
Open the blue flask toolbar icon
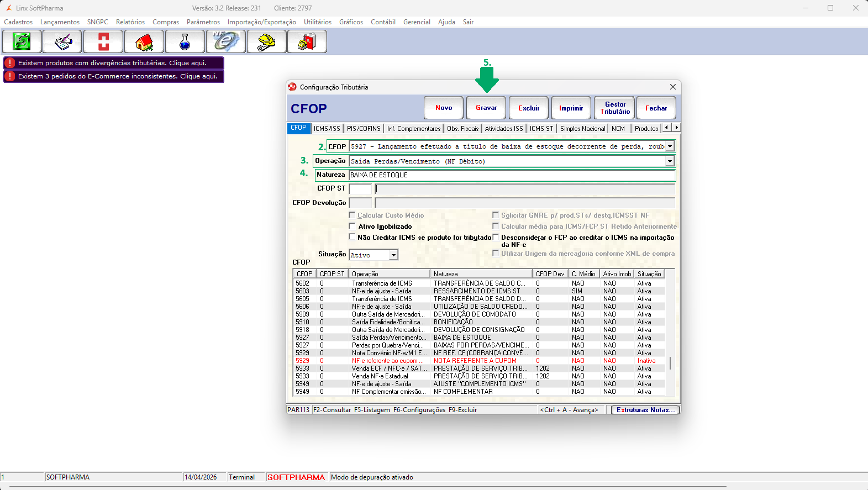pyautogui.click(x=185, y=41)
